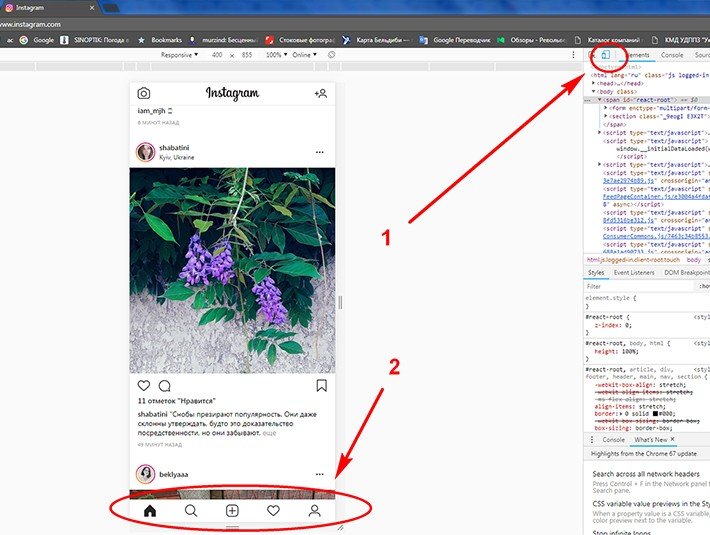
Task: Open the beklyaaa username link
Action: [x=173, y=474]
